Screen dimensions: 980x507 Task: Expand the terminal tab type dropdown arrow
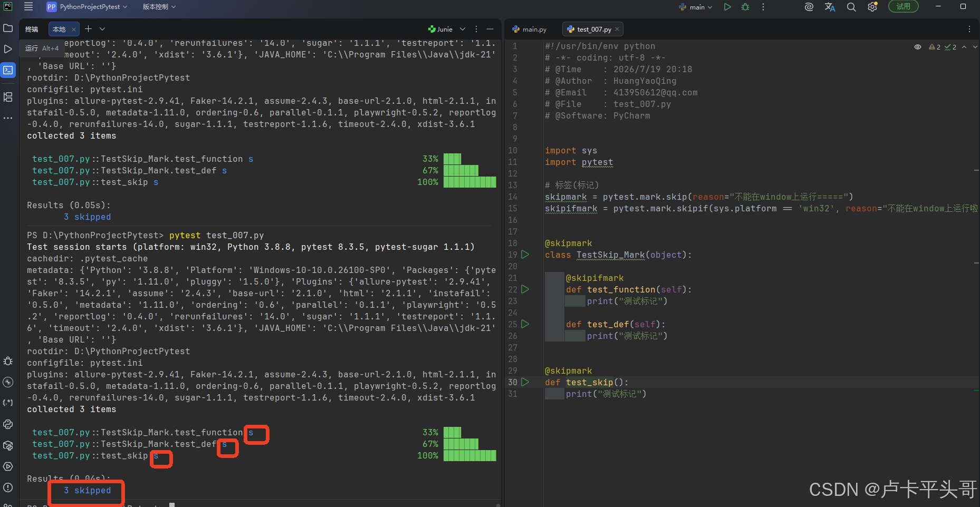point(102,29)
